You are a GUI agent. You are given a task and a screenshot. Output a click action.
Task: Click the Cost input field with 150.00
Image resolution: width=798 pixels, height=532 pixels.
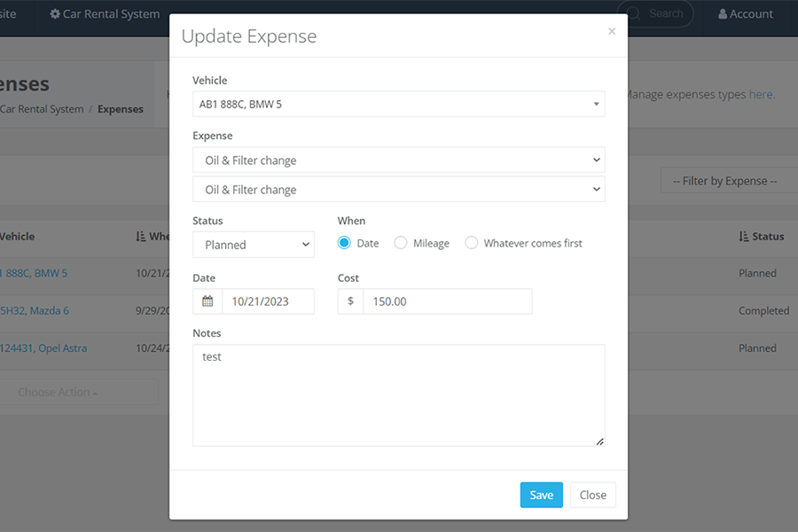coord(447,301)
